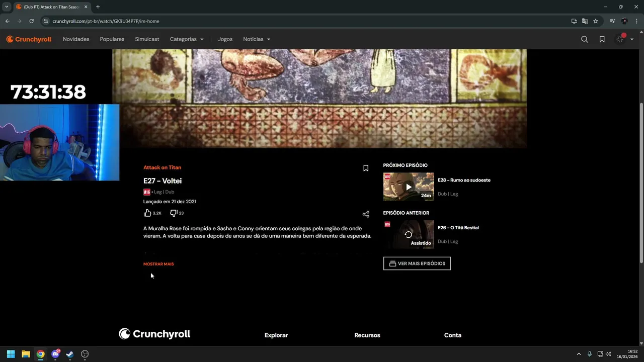Go back in browser
Screen dimensions: 644x362
7,21
